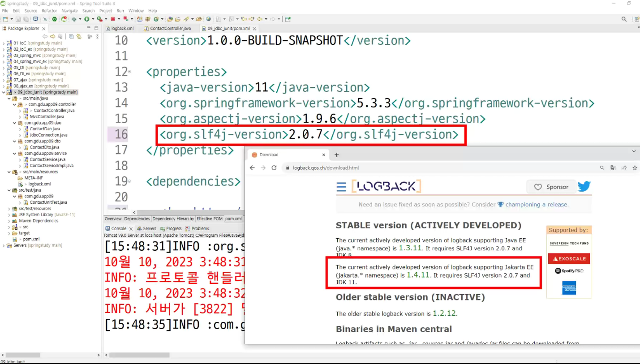This screenshot has height=364, width=640.
Task: Open the Run button dropdown arrow
Action: (92, 19)
